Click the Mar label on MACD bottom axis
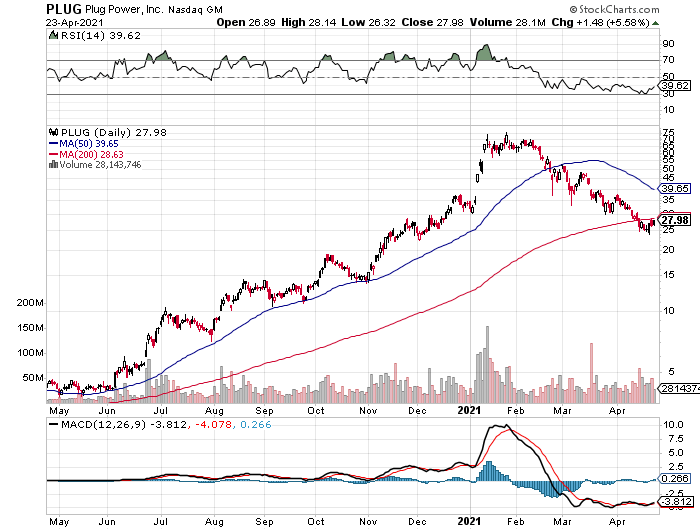700x530 pixels. 562,522
